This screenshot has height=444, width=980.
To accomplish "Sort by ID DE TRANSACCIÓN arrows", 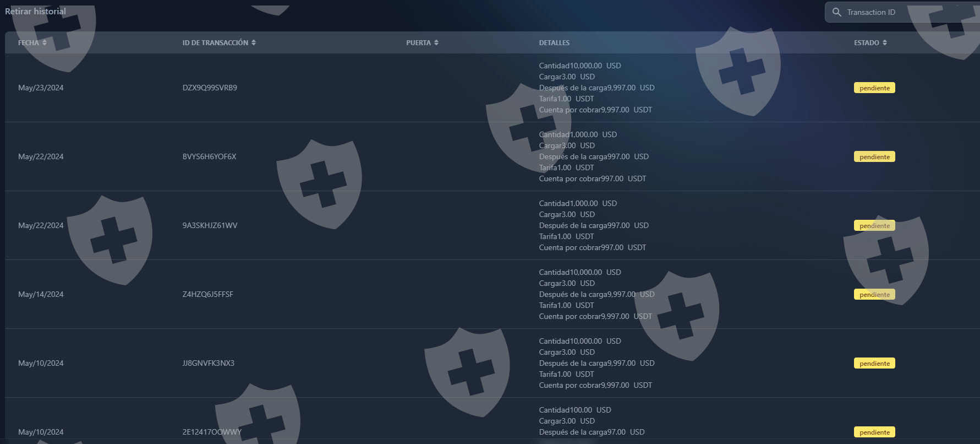I will point(254,42).
